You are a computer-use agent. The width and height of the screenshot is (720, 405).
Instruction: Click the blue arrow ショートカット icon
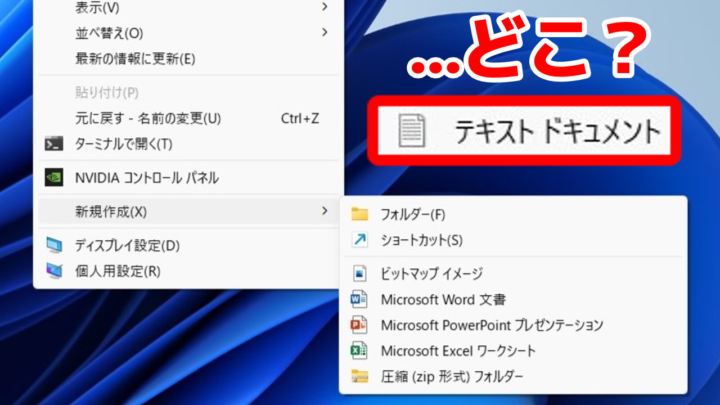pyautogui.click(x=360, y=240)
